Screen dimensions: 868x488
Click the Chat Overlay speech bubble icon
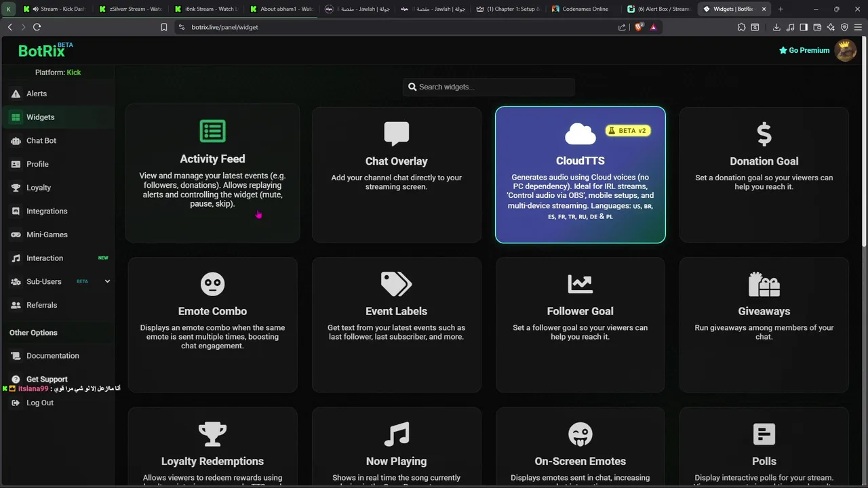tap(397, 134)
